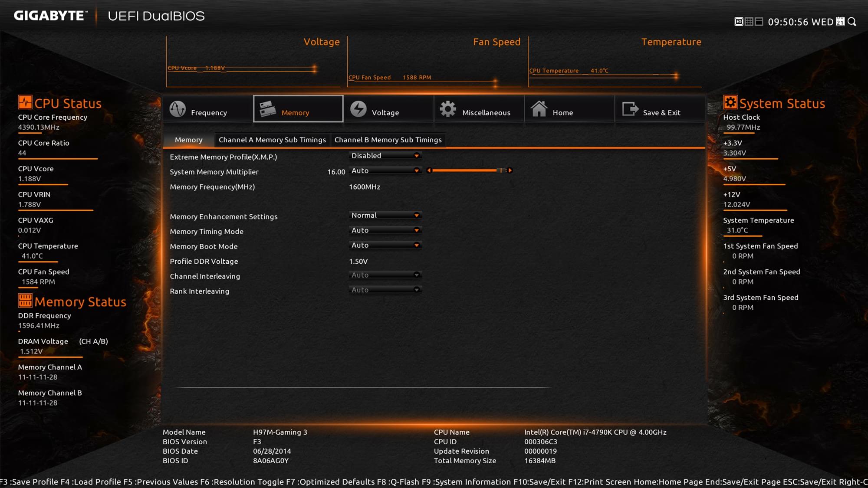Click the 16.00 multiplier value
This screenshot has height=488, width=868.
(336, 172)
